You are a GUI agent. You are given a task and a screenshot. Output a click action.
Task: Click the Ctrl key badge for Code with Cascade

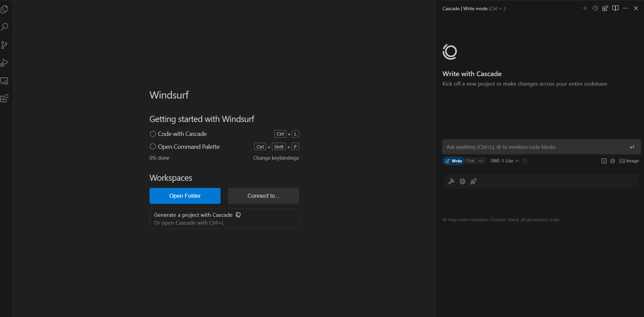(x=280, y=134)
